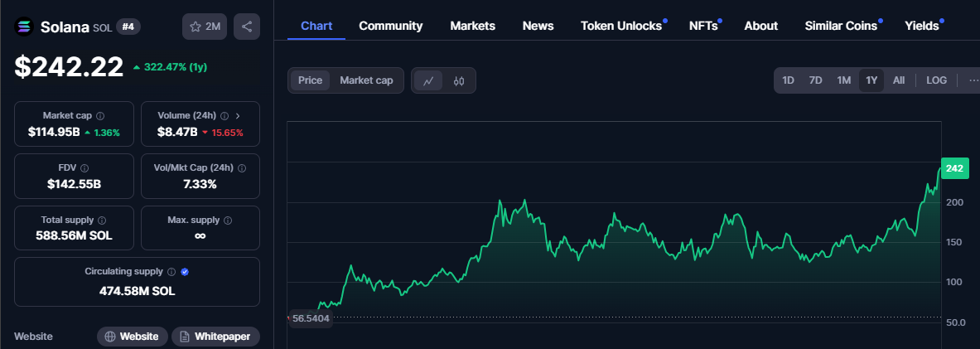Click the 1.36% market cap change text
This screenshot has width=980, height=349.
coord(106,133)
